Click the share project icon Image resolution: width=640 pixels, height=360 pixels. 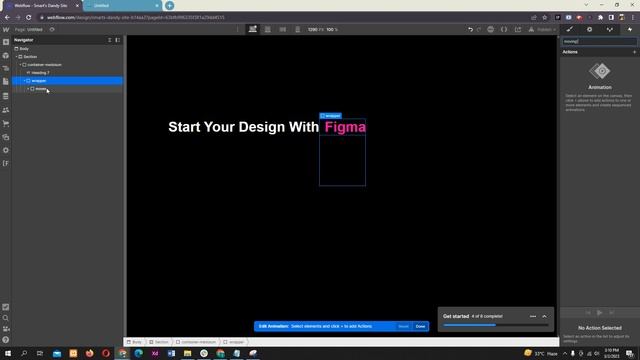tap(518, 29)
